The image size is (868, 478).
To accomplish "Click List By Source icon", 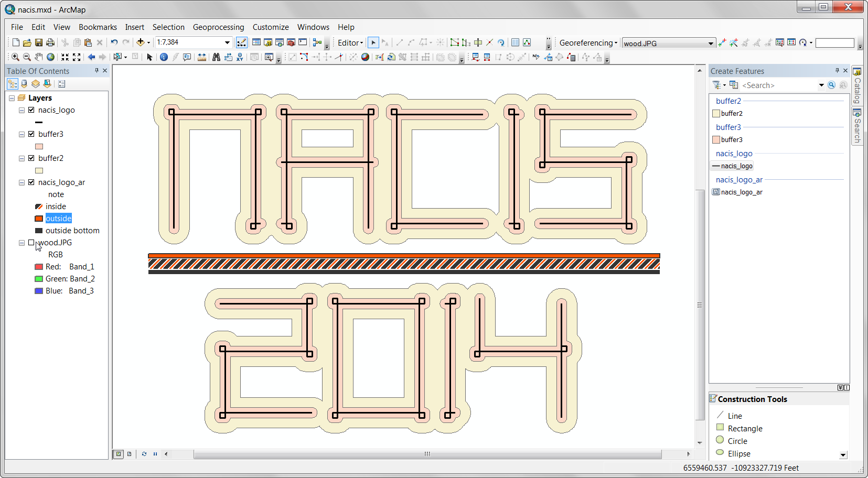I will point(24,84).
